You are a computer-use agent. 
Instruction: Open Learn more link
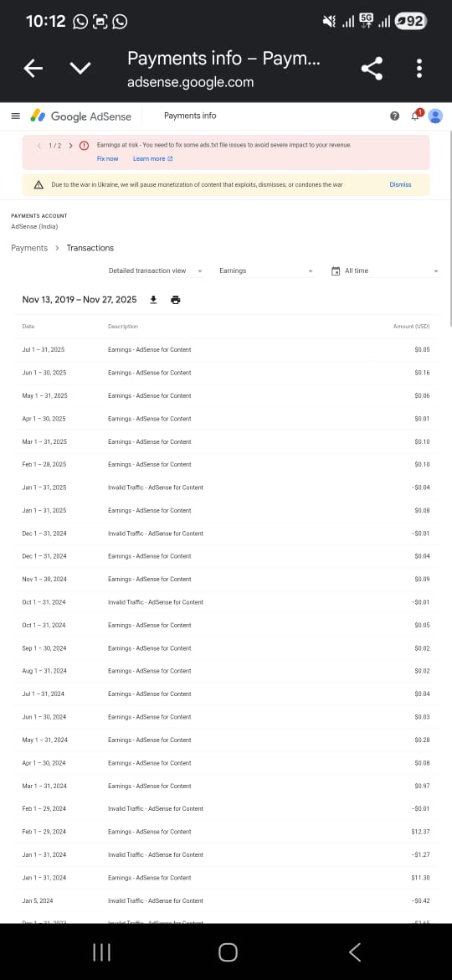pyautogui.click(x=153, y=159)
